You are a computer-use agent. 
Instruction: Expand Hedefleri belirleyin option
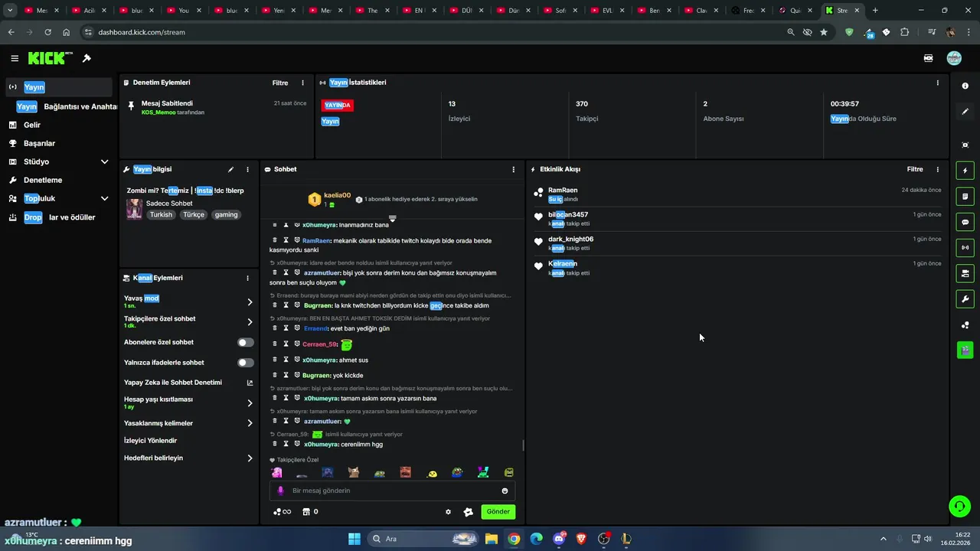[x=250, y=458]
